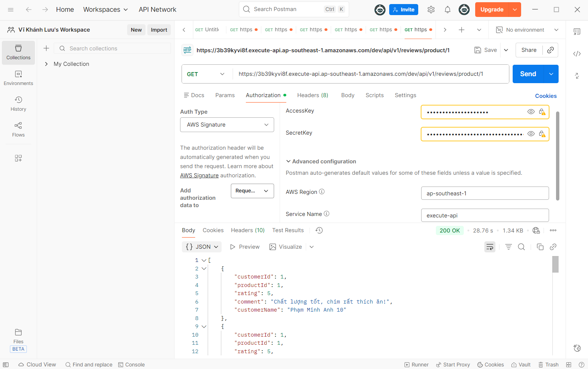The width and height of the screenshot is (588, 369).
Task: Click the blue Send button
Action: [x=528, y=74]
